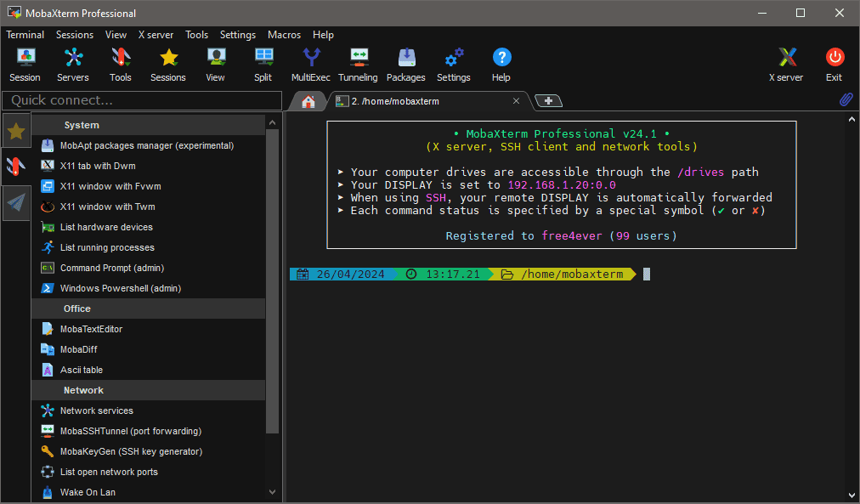This screenshot has width=860, height=504.
Task: Click the paperclip icon at the right of the tab bar
Action: pos(846,99)
